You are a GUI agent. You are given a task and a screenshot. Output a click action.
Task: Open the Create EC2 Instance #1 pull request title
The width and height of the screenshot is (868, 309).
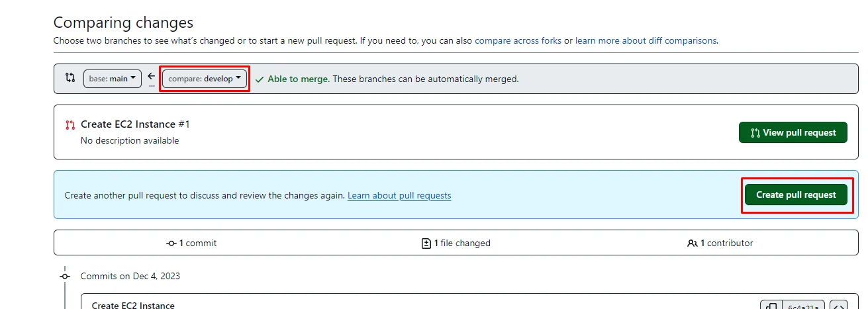click(135, 124)
